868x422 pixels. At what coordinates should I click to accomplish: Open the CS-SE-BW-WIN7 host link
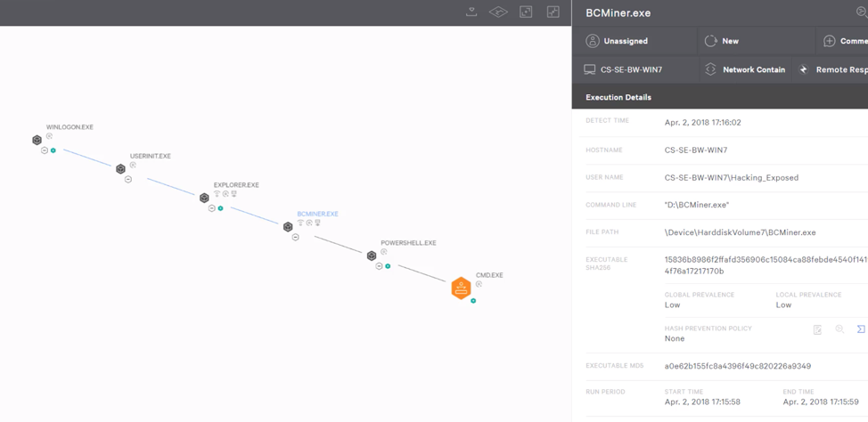coord(631,69)
